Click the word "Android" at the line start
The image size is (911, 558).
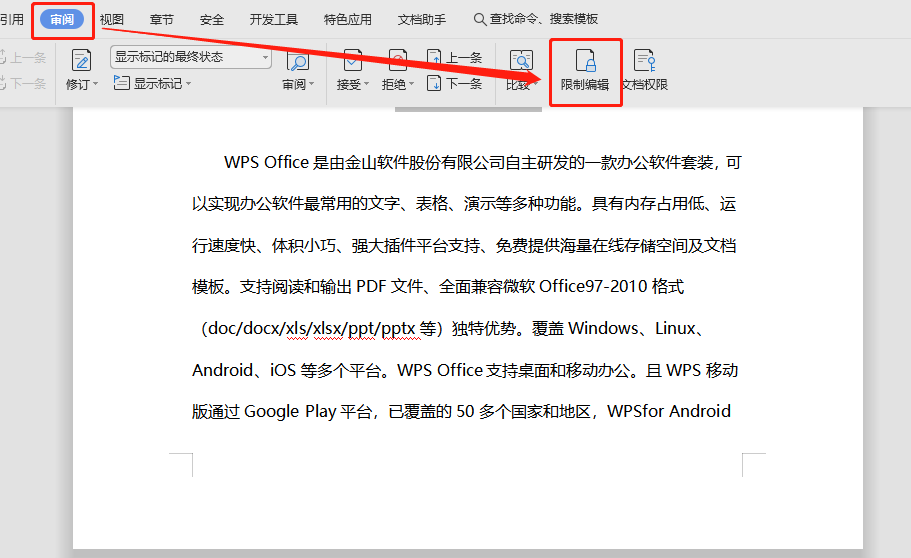coord(223,370)
